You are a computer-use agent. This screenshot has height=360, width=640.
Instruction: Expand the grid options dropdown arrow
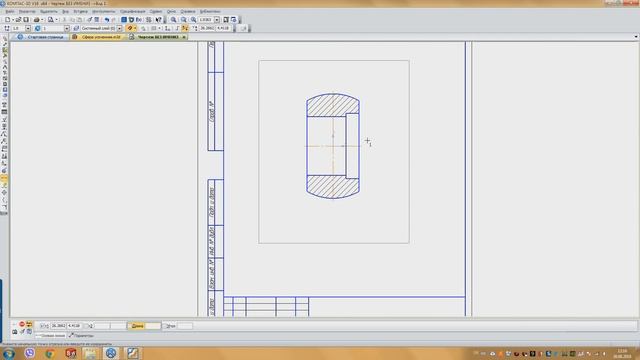click(160, 29)
